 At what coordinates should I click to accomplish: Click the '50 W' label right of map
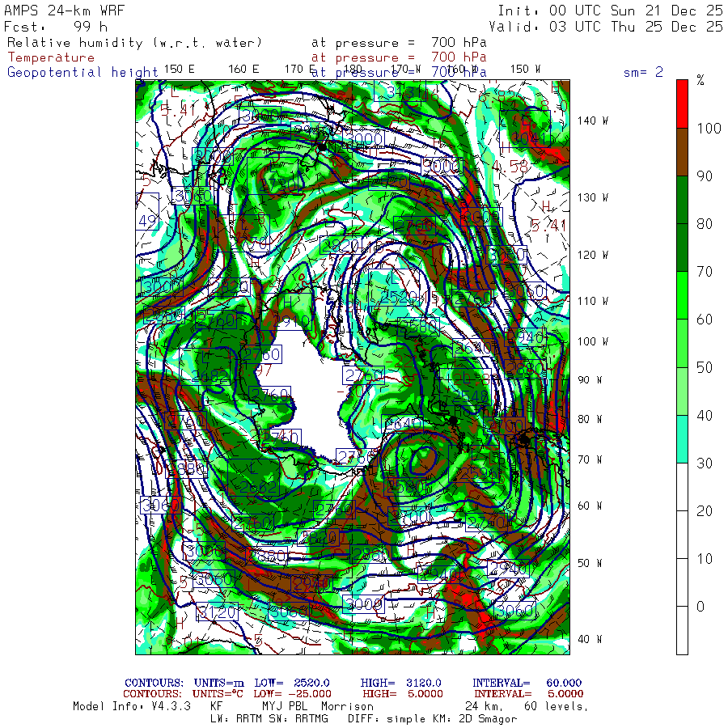point(590,563)
